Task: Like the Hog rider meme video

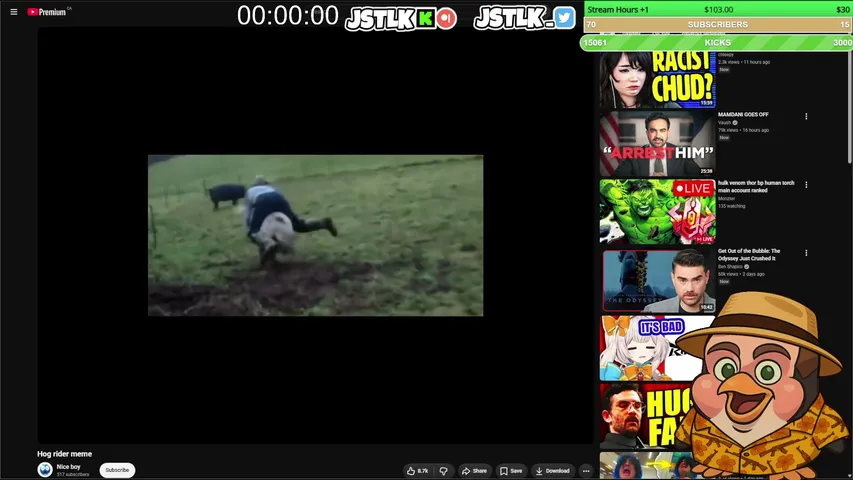Action: [x=417, y=471]
